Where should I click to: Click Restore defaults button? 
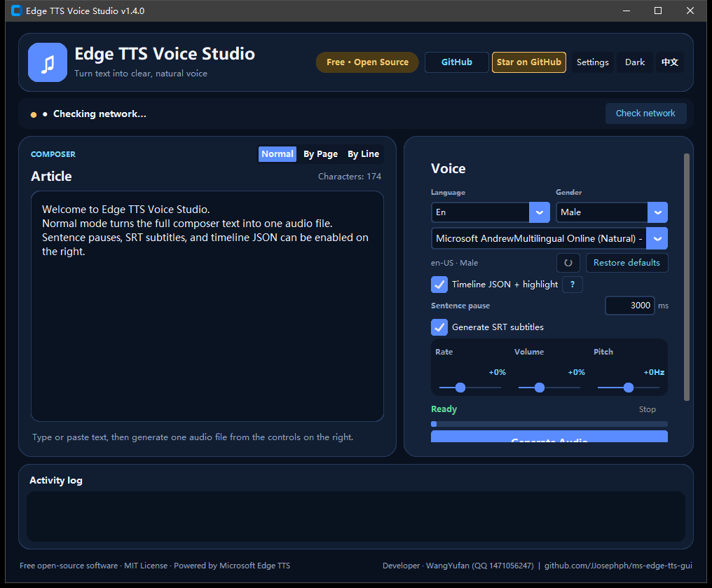coord(627,263)
